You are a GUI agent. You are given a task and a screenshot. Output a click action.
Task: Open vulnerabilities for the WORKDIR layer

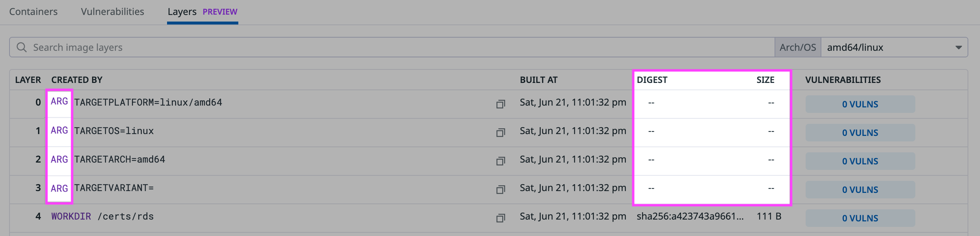pyautogui.click(x=860, y=218)
